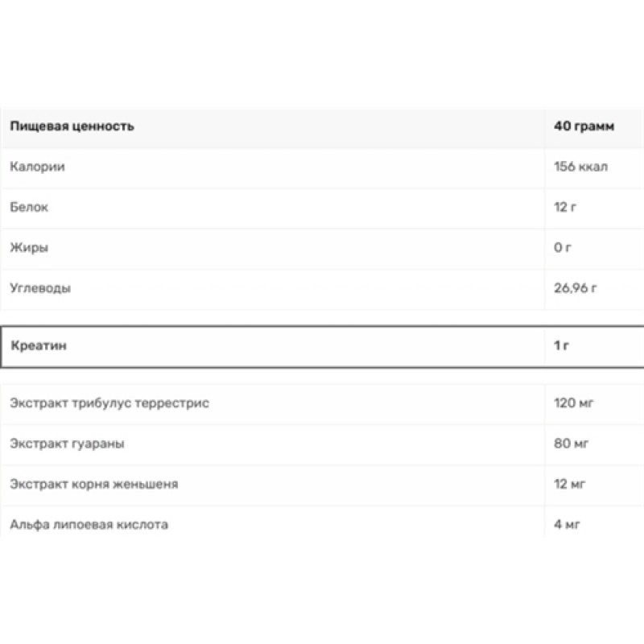644x644 pixels.
Task: Click the "0 г" fat value
Action: click(x=563, y=248)
